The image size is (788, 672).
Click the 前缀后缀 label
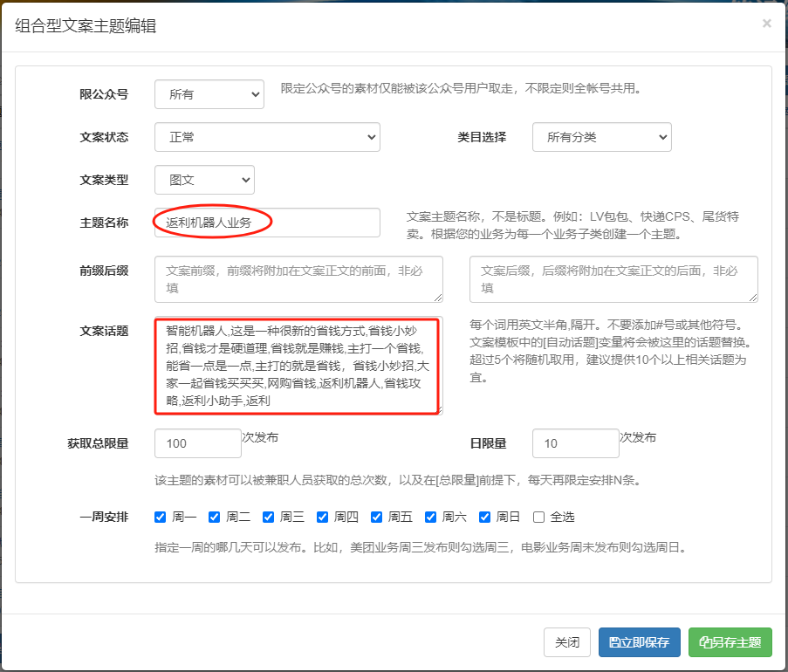pos(104,271)
